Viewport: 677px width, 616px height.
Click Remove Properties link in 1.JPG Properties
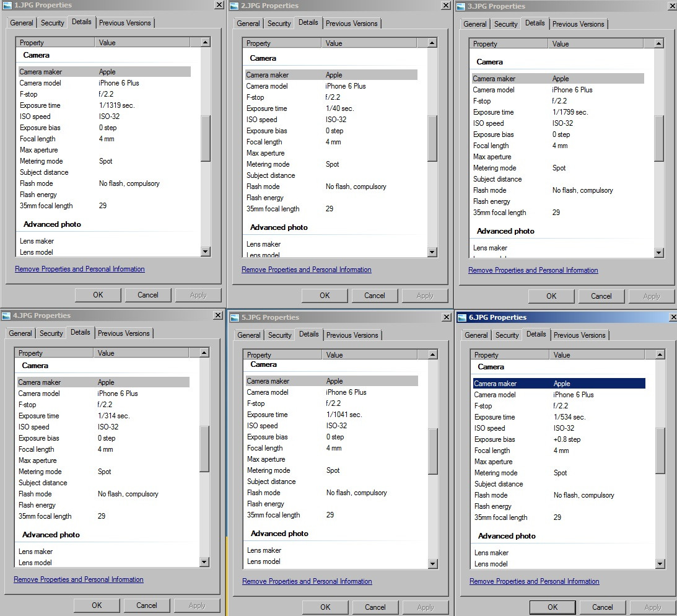click(80, 269)
